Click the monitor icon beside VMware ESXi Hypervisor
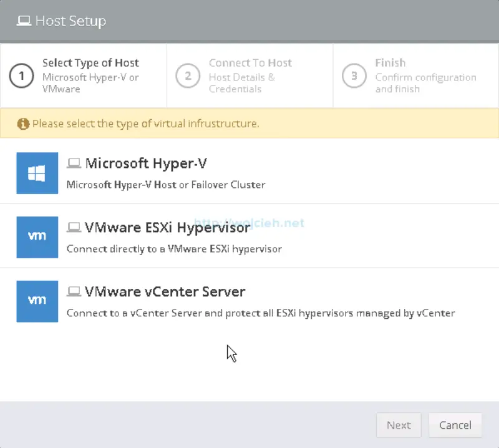The width and height of the screenshot is (499, 448). coord(74,226)
